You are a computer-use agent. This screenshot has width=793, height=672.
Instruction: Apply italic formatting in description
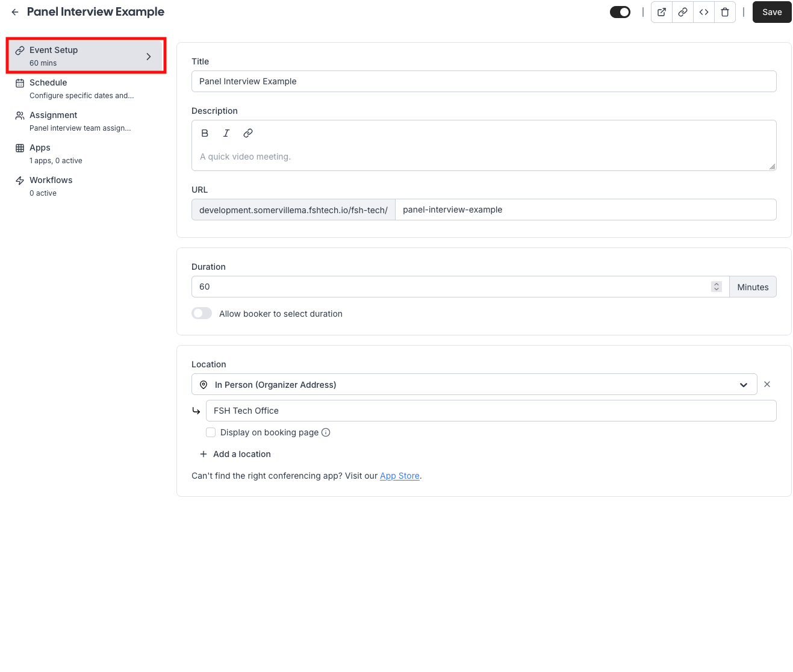click(x=226, y=133)
